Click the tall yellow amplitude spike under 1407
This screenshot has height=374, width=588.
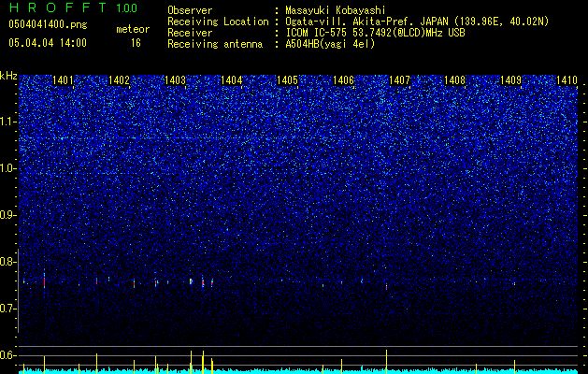(386, 361)
